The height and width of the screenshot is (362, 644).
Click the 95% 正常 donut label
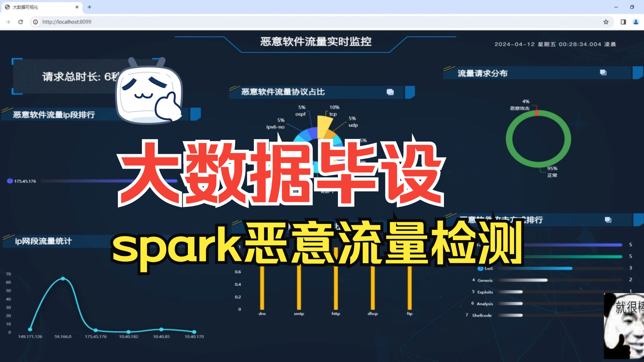coord(552,172)
